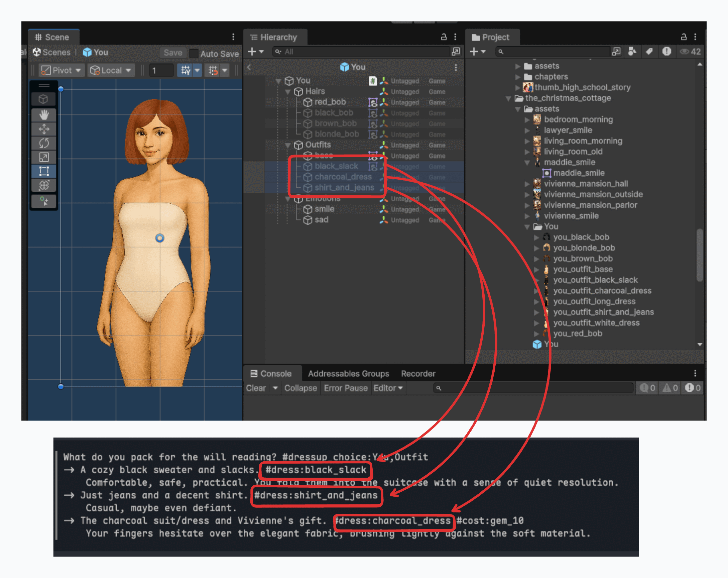The image size is (728, 578).
Task: Select the Hand tool for panning
Action: click(44, 115)
